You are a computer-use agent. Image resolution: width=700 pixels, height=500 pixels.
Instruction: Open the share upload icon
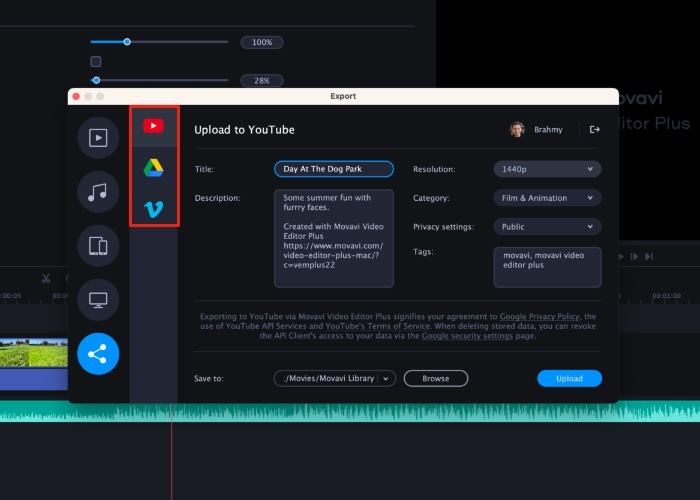(98, 353)
